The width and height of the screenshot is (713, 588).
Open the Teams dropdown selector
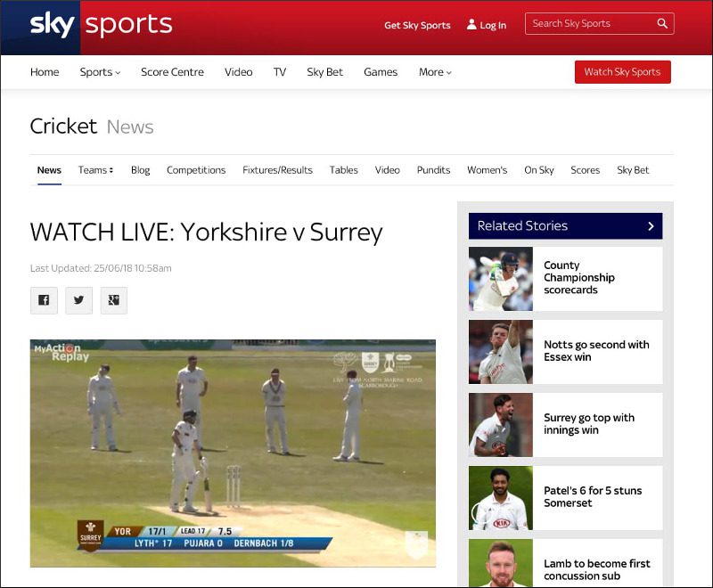click(95, 170)
